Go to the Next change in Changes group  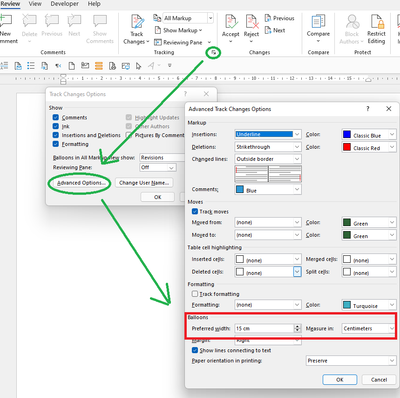tap(275, 30)
